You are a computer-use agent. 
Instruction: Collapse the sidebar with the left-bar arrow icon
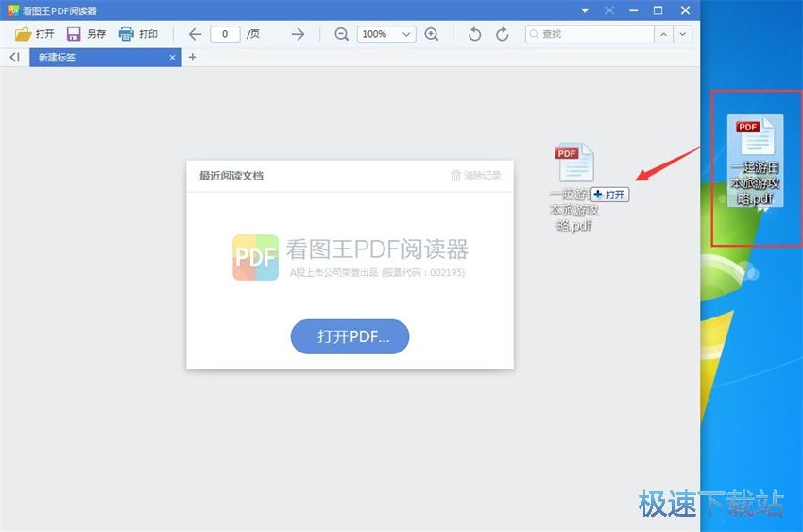15,58
